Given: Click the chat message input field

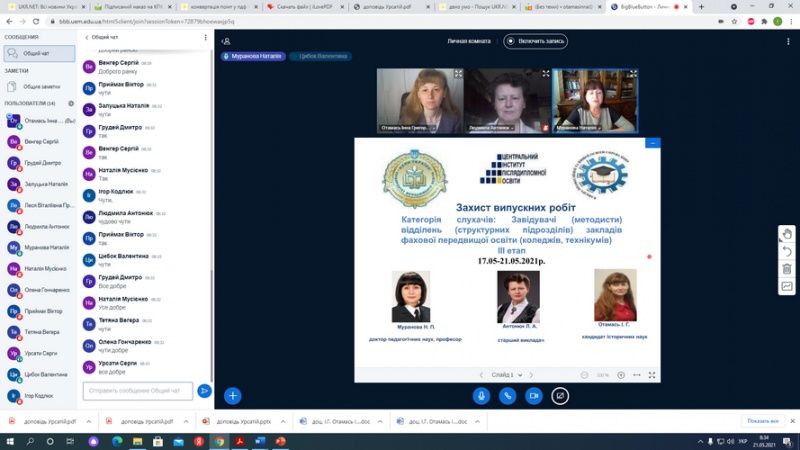Looking at the screenshot, I should coord(138,391).
